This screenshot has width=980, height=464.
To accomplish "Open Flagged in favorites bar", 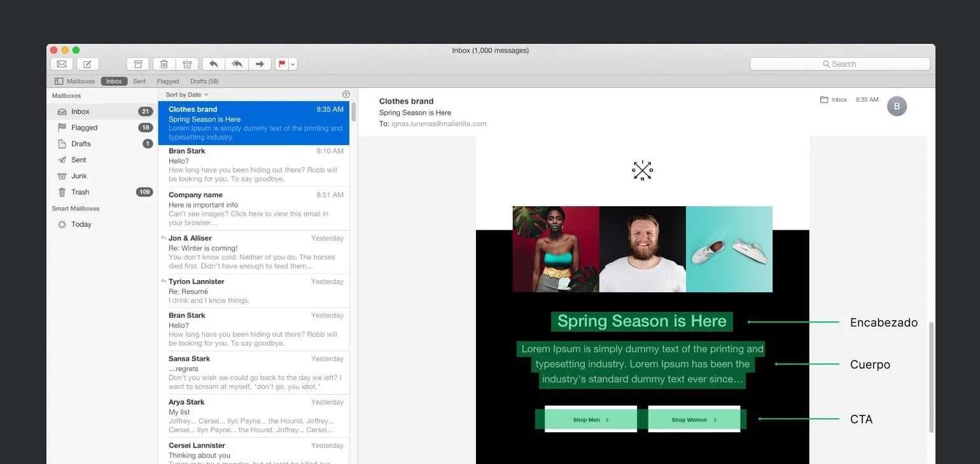I will pos(168,81).
